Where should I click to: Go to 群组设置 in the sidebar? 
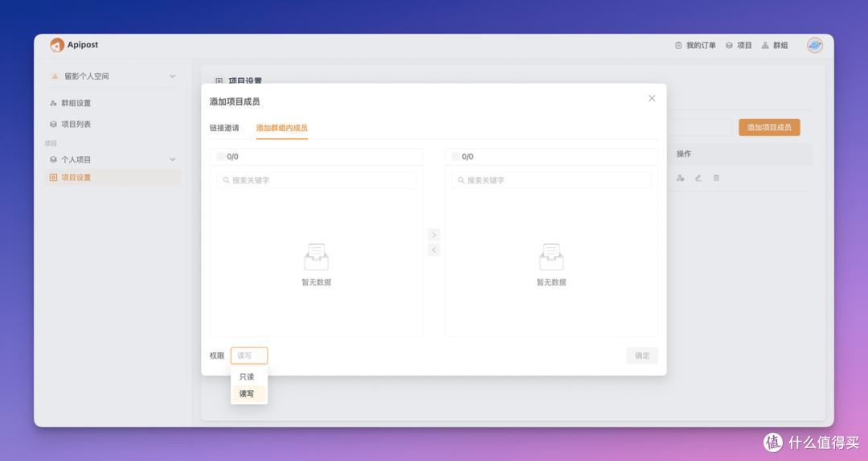pyautogui.click(x=76, y=103)
